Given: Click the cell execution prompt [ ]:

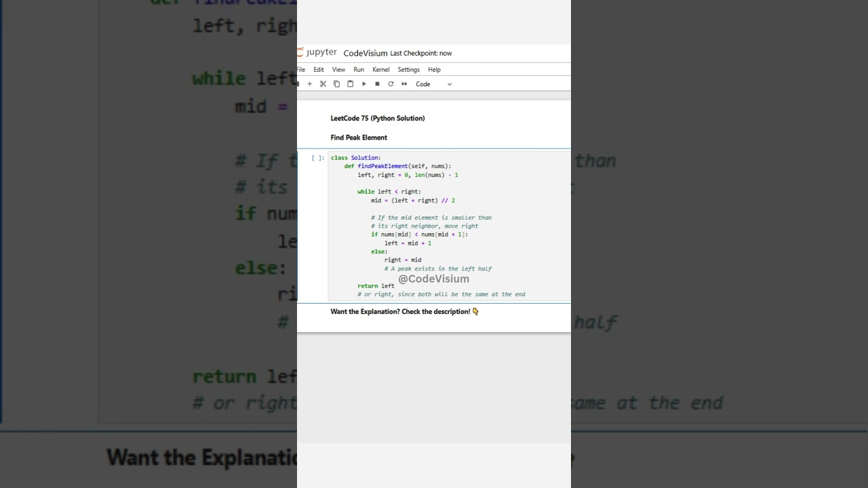Looking at the screenshot, I should coord(318,158).
